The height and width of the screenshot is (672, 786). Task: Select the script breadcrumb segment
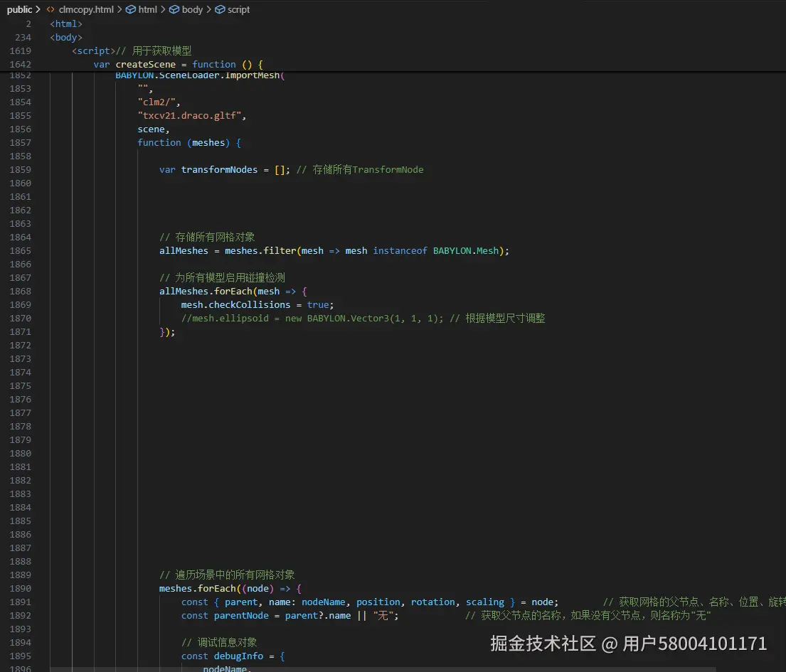[238, 9]
